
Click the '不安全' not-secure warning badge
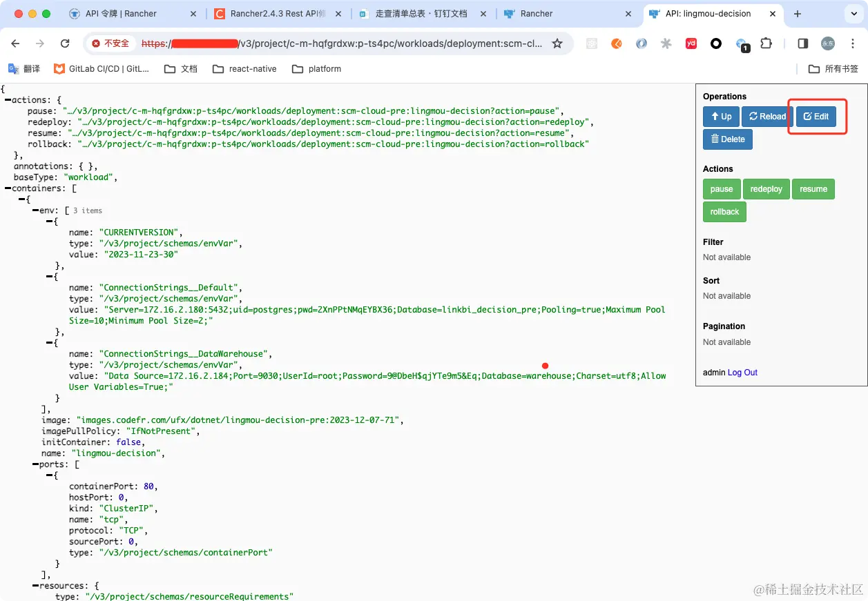pyautogui.click(x=111, y=43)
